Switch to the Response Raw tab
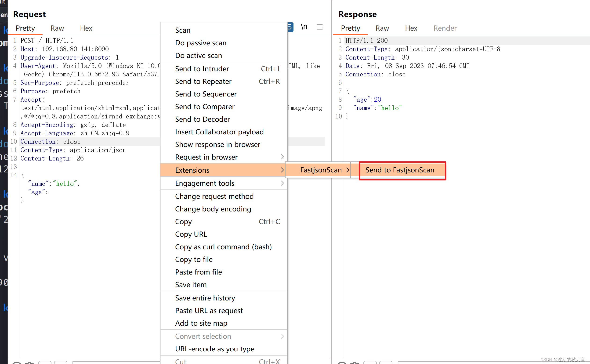This screenshot has width=590, height=364. coord(382,28)
